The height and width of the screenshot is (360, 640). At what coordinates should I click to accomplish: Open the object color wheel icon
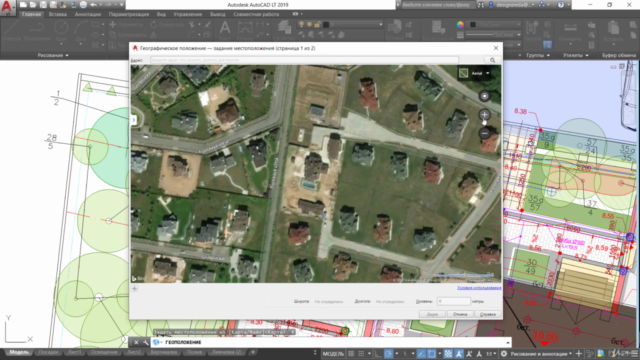tap(460, 24)
